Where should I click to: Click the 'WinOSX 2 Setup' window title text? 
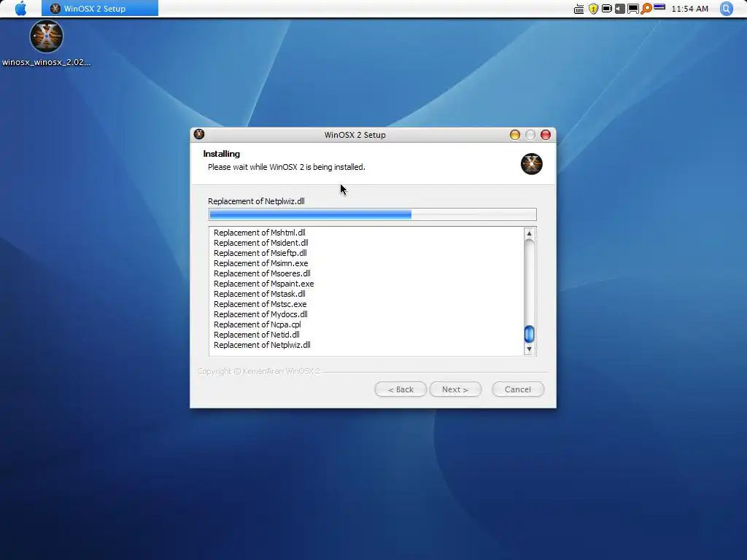click(355, 135)
